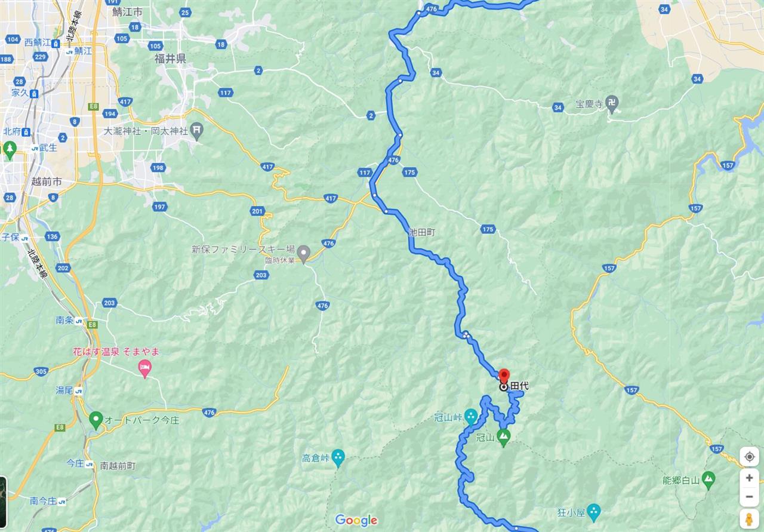
Task: Click the 能郷白山 mountain marker
Action: [708, 478]
